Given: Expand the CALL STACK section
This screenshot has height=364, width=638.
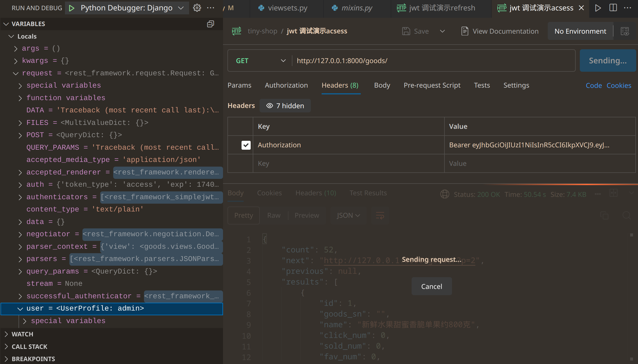Looking at the screenshot, I should 29,347.
